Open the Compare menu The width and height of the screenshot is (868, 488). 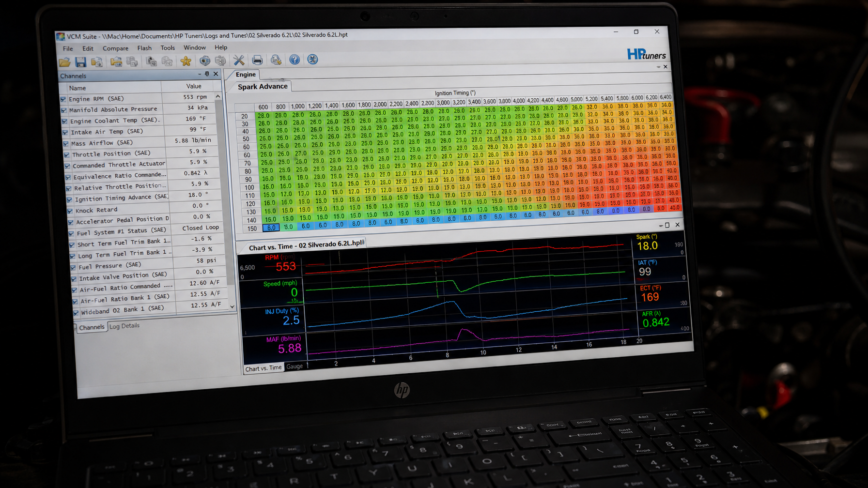pos(115,48)
